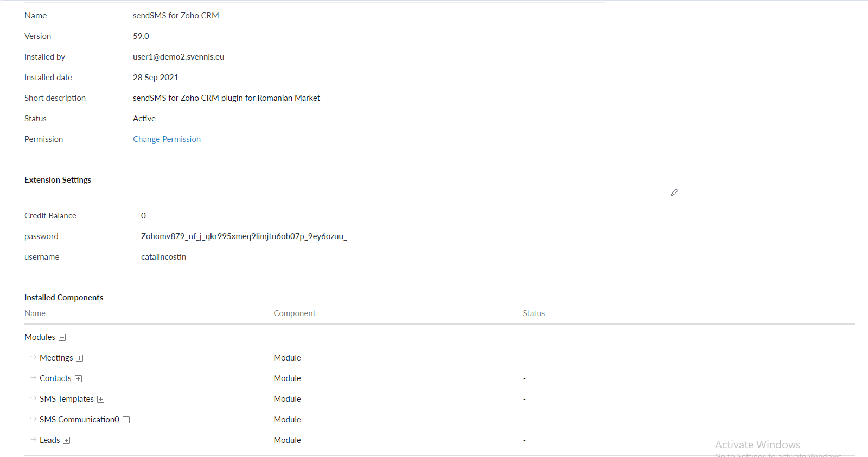Click the installer email user1@demo2.svennis.eu

point(178,57)
